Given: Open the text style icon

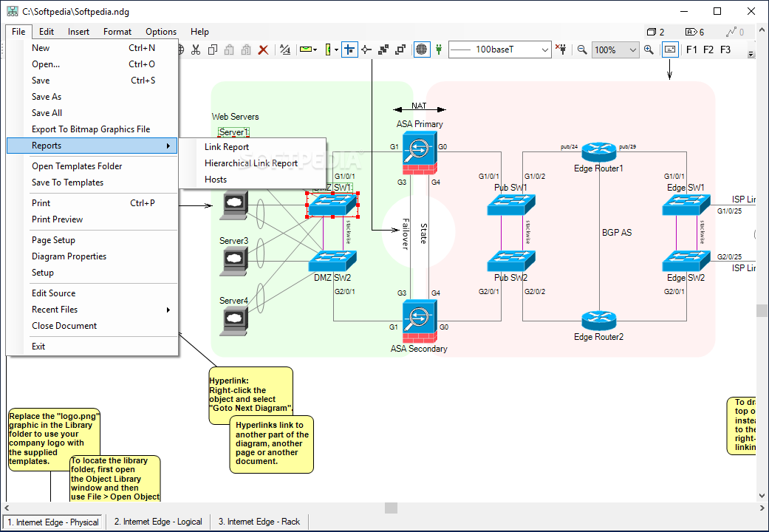Looking at the screenshot, I should 285,50.
